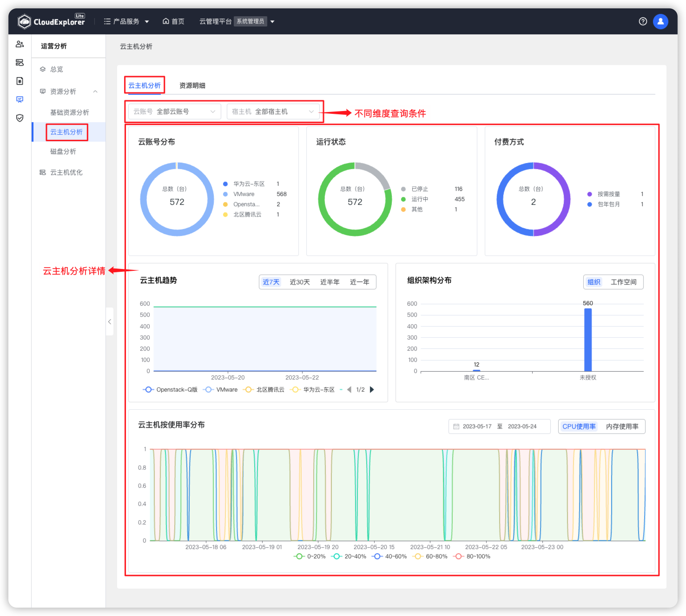Click the 其他 status legend entry

[x=429, y=209]
